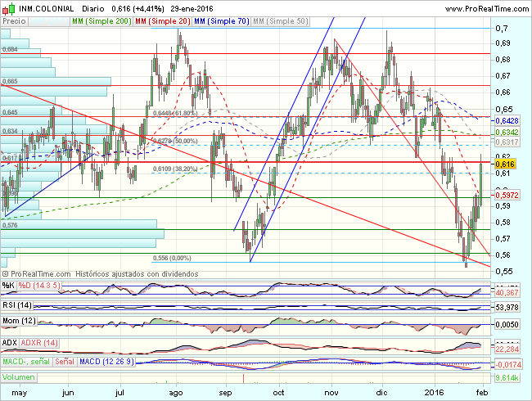The image size is (532, 401).
Task: Click the ADXR (14) indicator label
Action: tap(39, 343)
